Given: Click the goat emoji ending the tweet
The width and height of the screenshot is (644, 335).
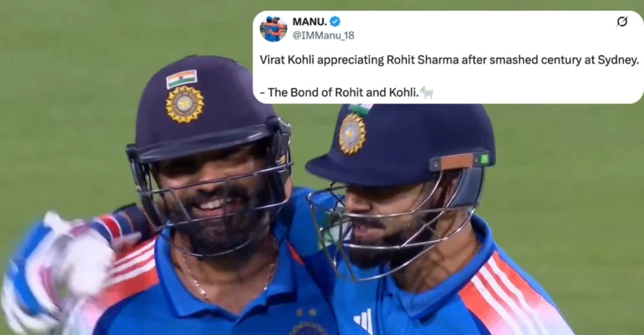Looking at the screenshot, I should [427, 93].
